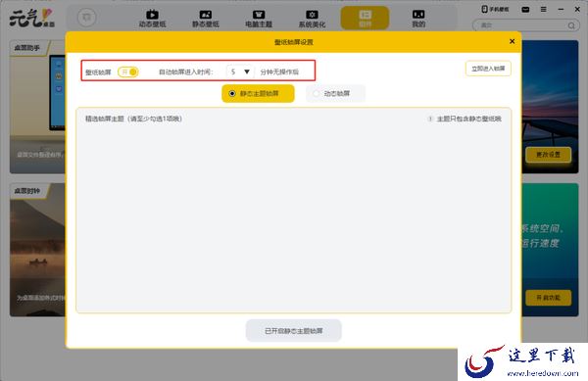Select the 动态锁屏 radio option

335,93
